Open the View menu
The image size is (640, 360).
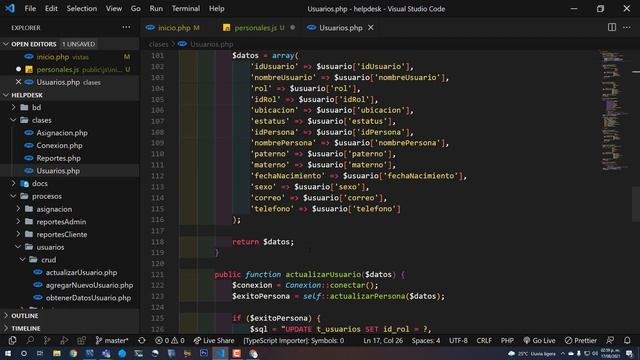[113, 8]
